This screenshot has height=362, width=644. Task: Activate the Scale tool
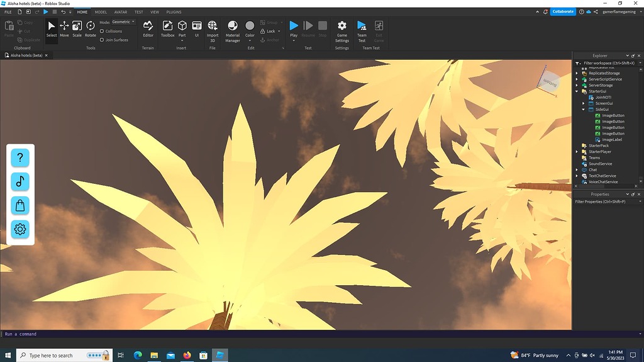(77, 29)
